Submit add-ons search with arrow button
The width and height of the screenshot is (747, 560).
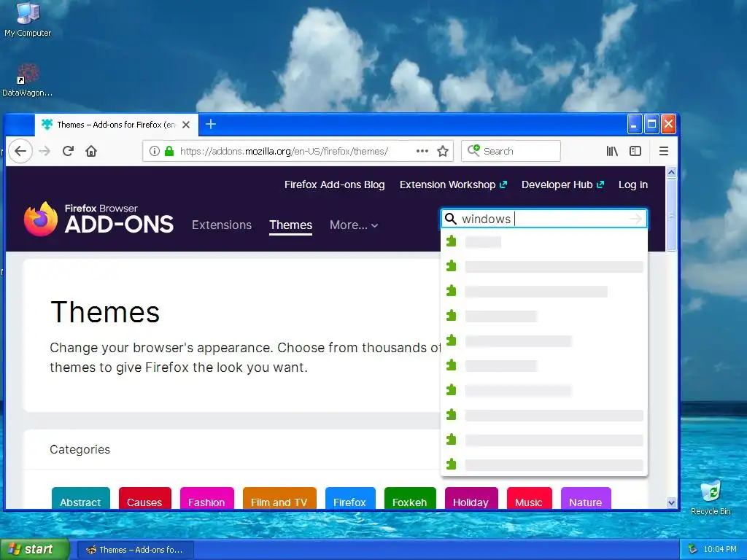coord(636,219)
